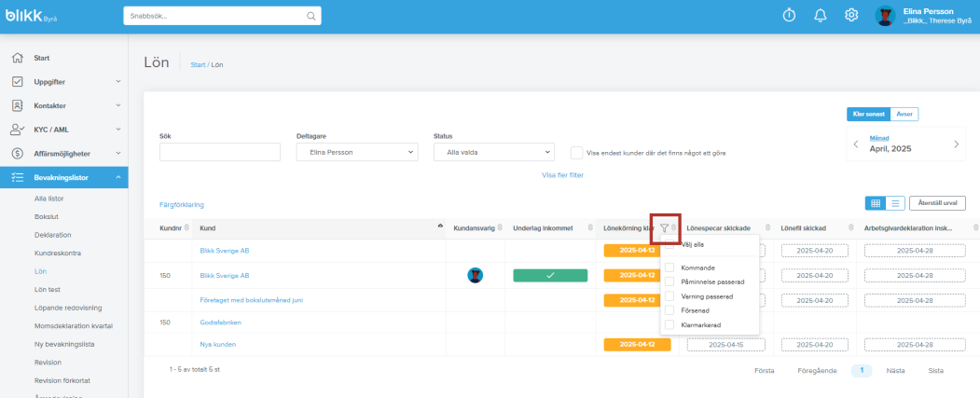Click the Sök input field
Image resolution: width=980 pixels, height=398 pixels.
(x=220, y=152)
